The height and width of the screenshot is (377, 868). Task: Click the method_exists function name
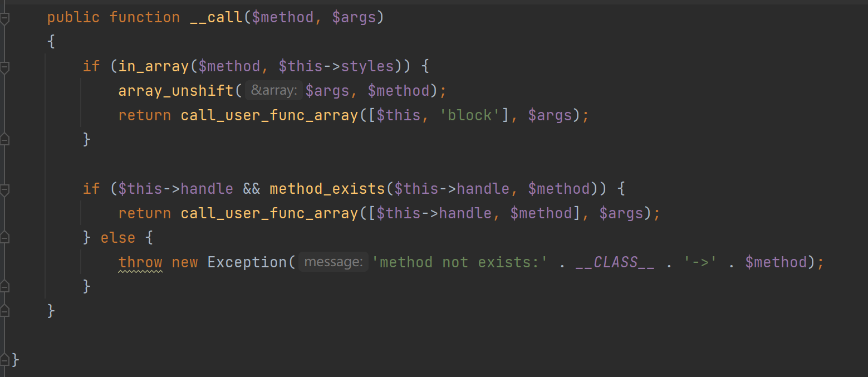pos(327,189)
